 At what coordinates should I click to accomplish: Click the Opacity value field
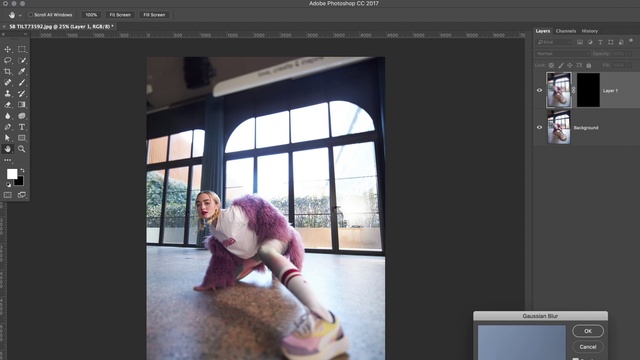(618, 53)
